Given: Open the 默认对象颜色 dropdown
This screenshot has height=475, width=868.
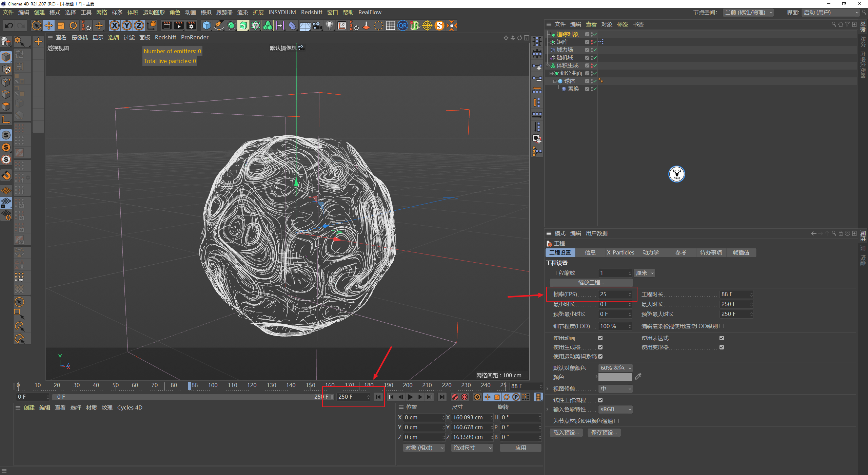Looking at the screenshot, I should pyautogui.click(x=615, y=368).
